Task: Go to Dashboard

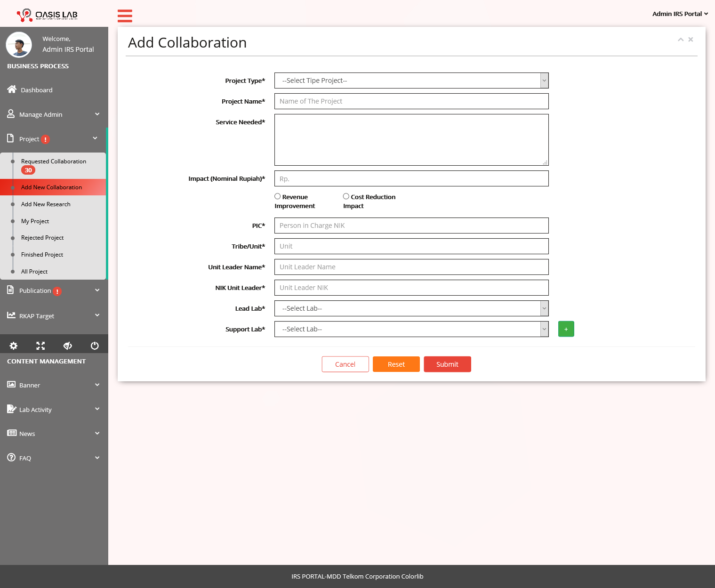Action: pos(37,90)
